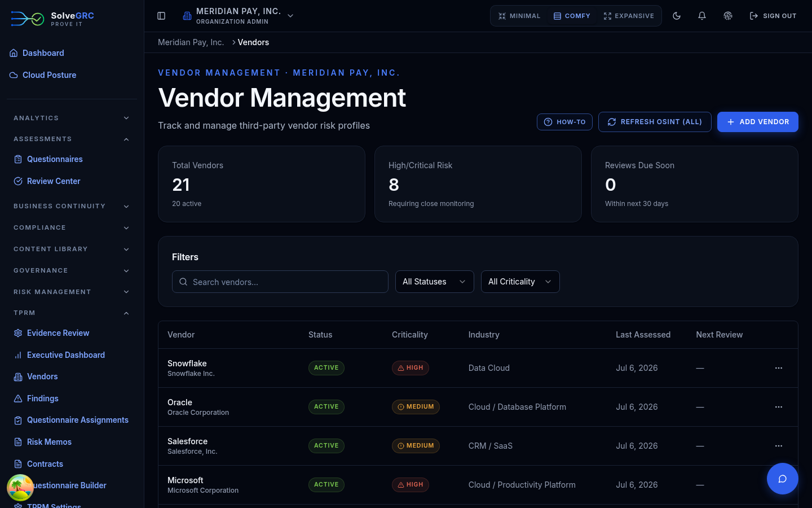Switch density to Expansive
812x508 pixels.
[x=629, y=16]
